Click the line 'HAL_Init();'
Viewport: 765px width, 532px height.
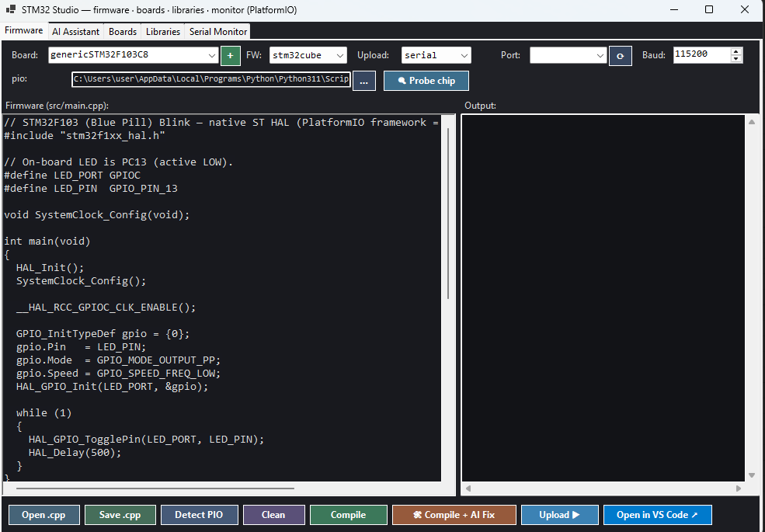tap(50, 267)
